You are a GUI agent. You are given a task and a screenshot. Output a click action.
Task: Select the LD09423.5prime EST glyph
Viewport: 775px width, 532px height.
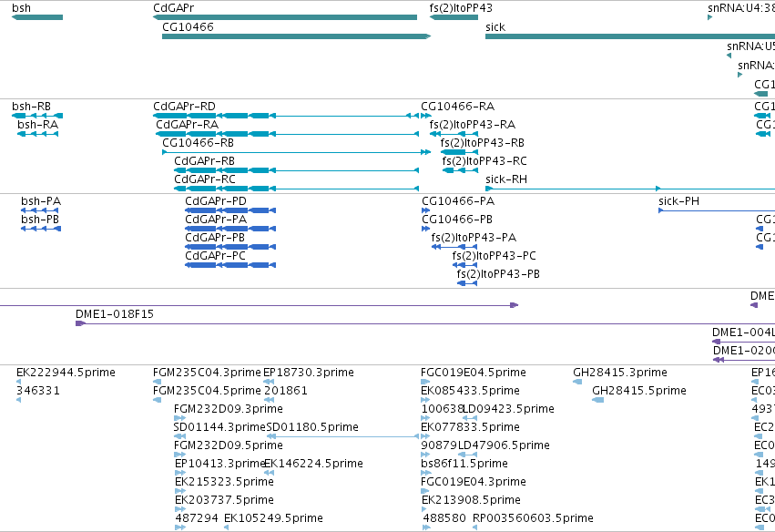(470, 418)
